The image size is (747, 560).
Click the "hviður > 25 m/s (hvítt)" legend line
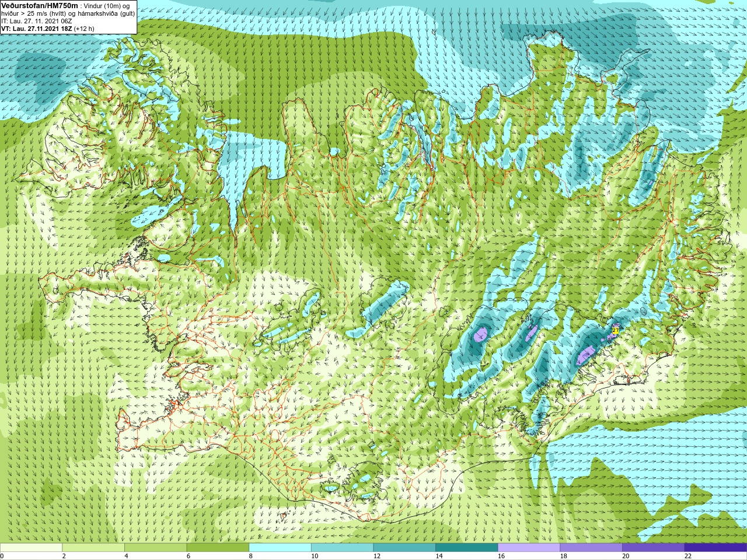34,13
